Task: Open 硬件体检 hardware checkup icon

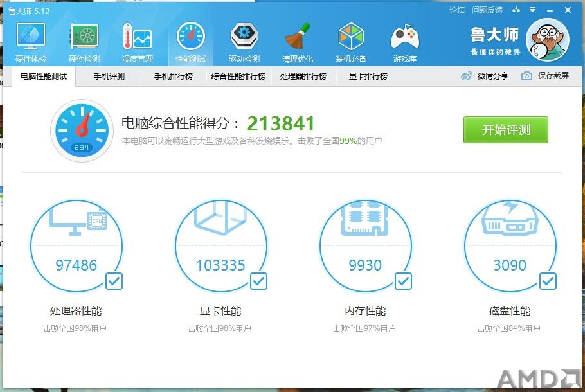Action: click(x=31, y=37)
